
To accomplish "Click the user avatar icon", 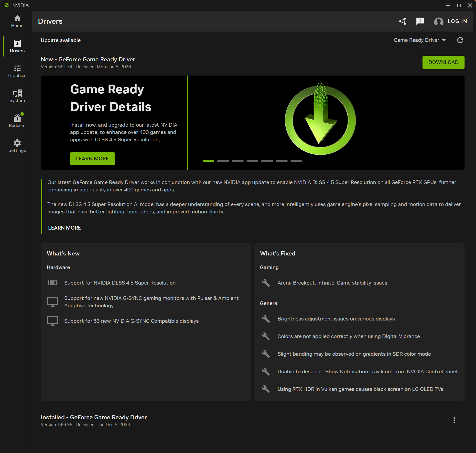I will 439,22.
